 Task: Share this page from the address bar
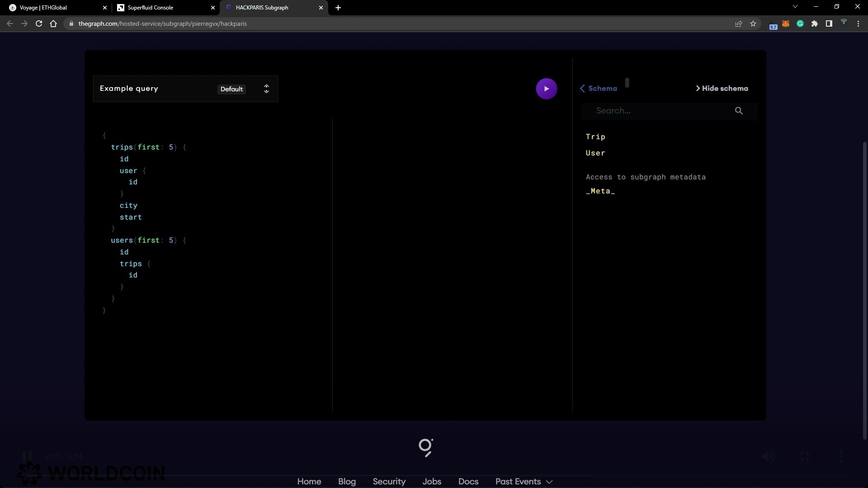pyautogui.click(x=739, y=23)
